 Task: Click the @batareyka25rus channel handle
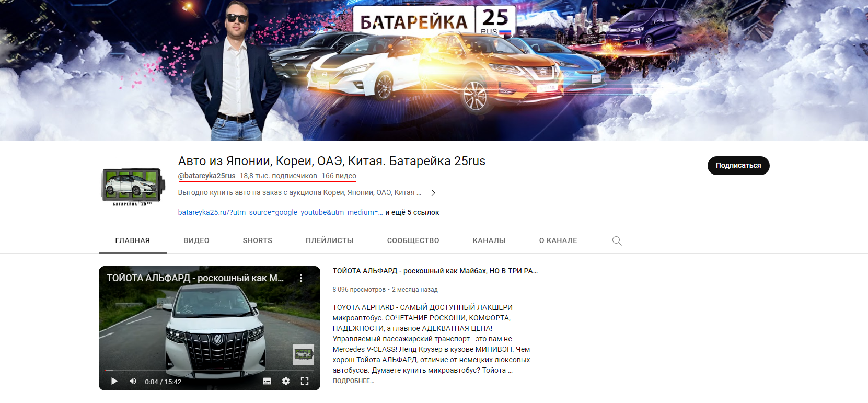207,176
